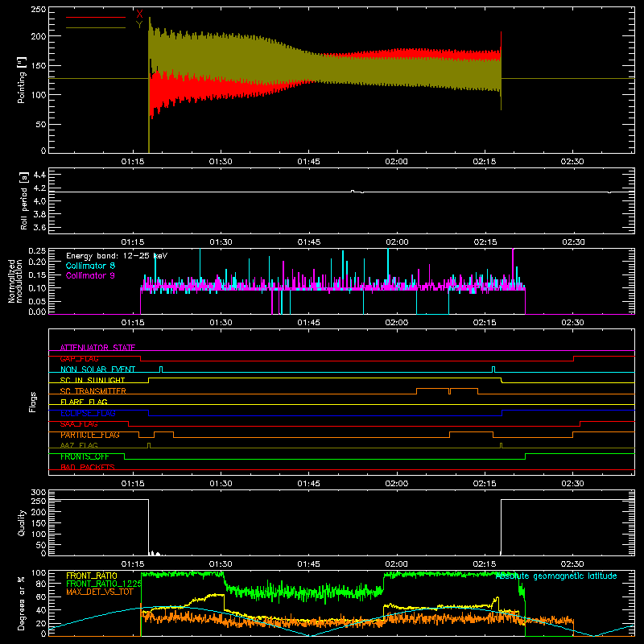Click the Normalized modulation axis title
This screenshot has width=644, height=644.
15,281
